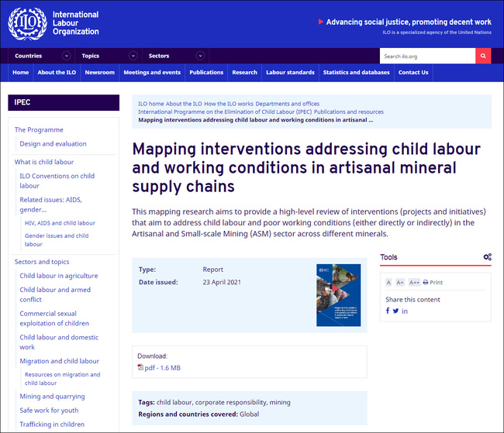504x433 pixels.
Task: Open Child labour and domestic work link
Action: click(x=59, y=342)
